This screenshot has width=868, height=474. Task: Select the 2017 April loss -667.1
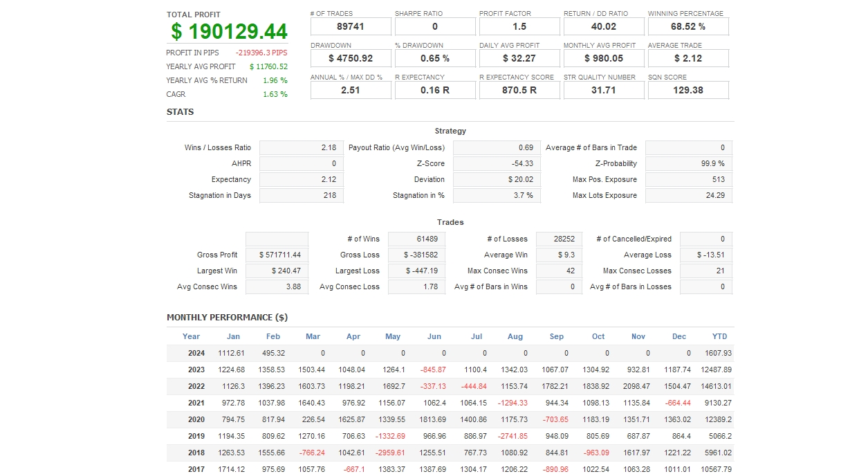coord(355,469)
